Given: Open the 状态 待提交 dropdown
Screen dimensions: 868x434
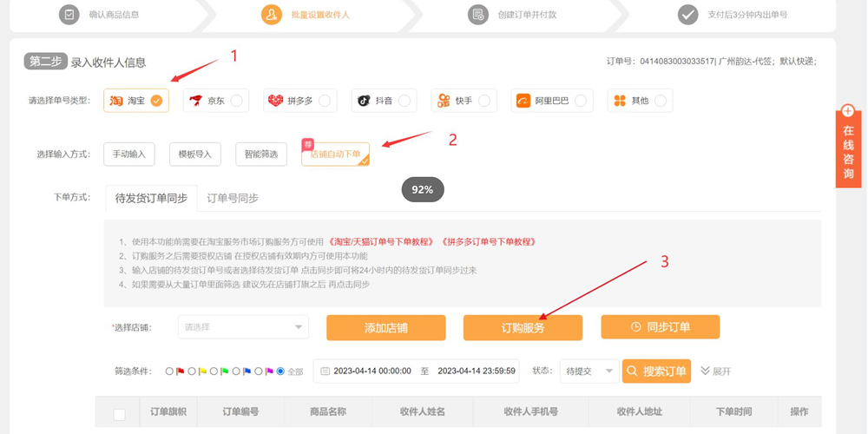Looking at the screenshot, I should click(589, 372).
